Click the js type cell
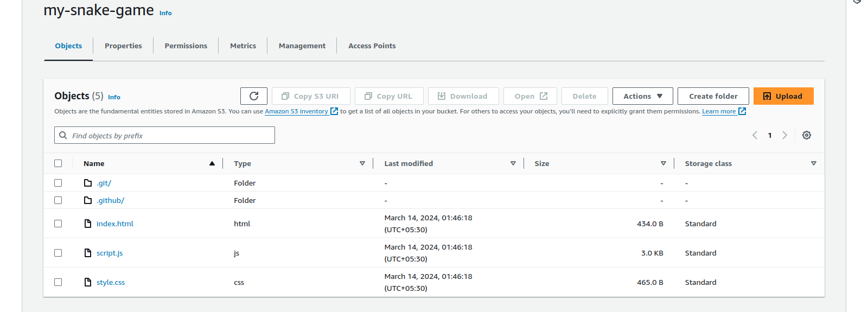 coord(237,253)
